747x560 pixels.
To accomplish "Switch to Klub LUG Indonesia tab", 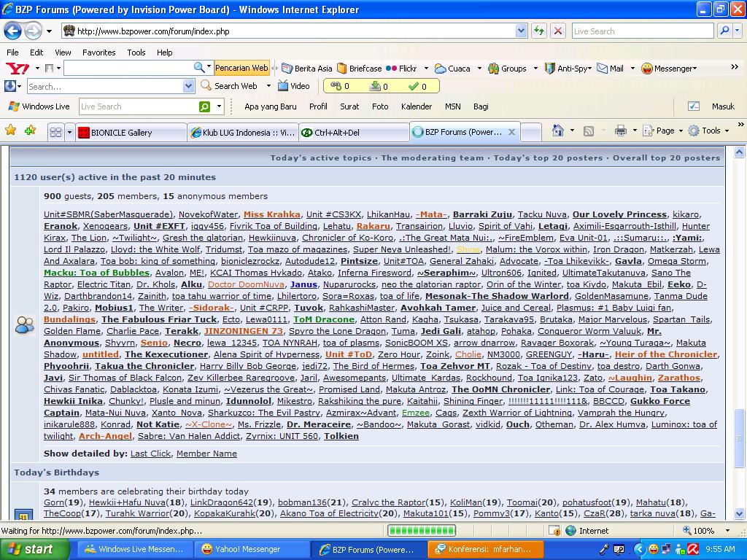I will [243, 133].
